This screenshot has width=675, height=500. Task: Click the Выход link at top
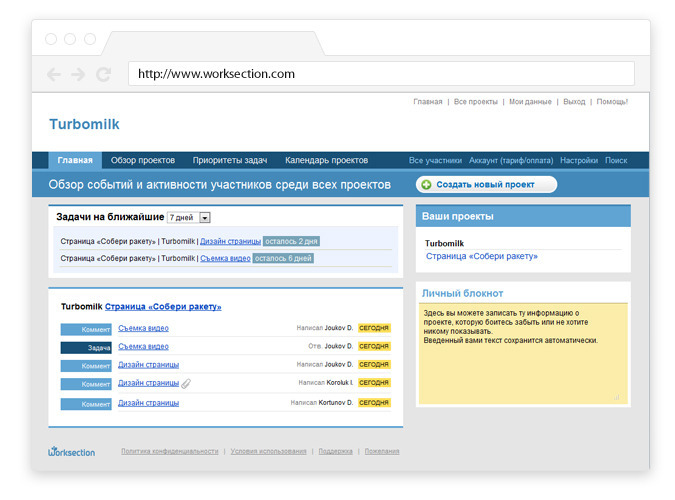(574, 102)
